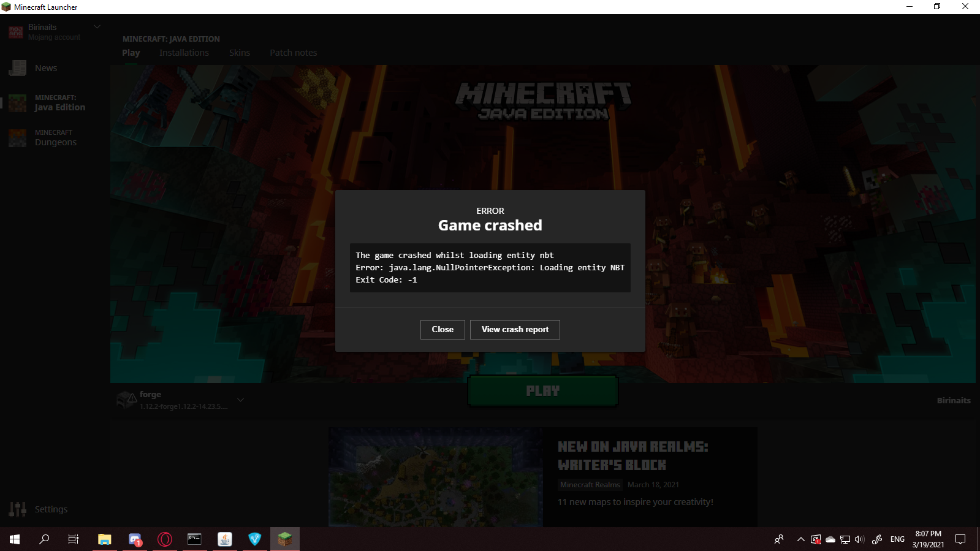Screen dimensions: 980x551
Task: Click the NullPointerException error line
Action: tap(490, 268)
